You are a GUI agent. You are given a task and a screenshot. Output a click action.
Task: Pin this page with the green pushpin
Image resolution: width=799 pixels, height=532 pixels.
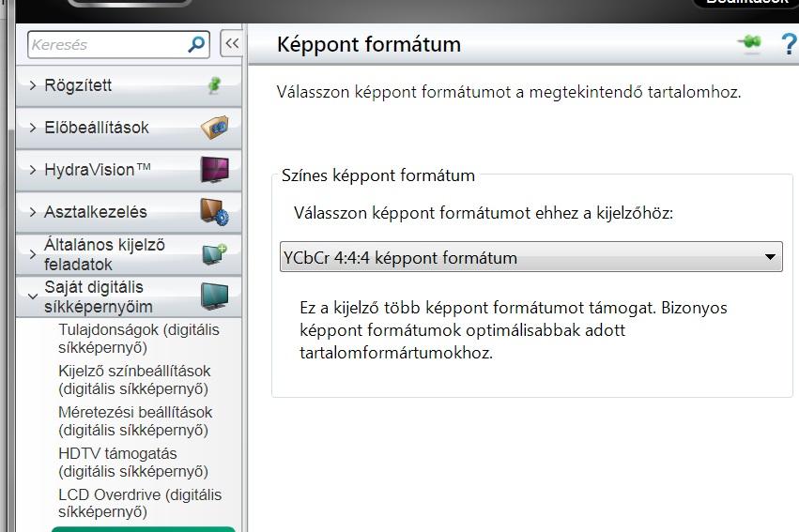[749, 43]
